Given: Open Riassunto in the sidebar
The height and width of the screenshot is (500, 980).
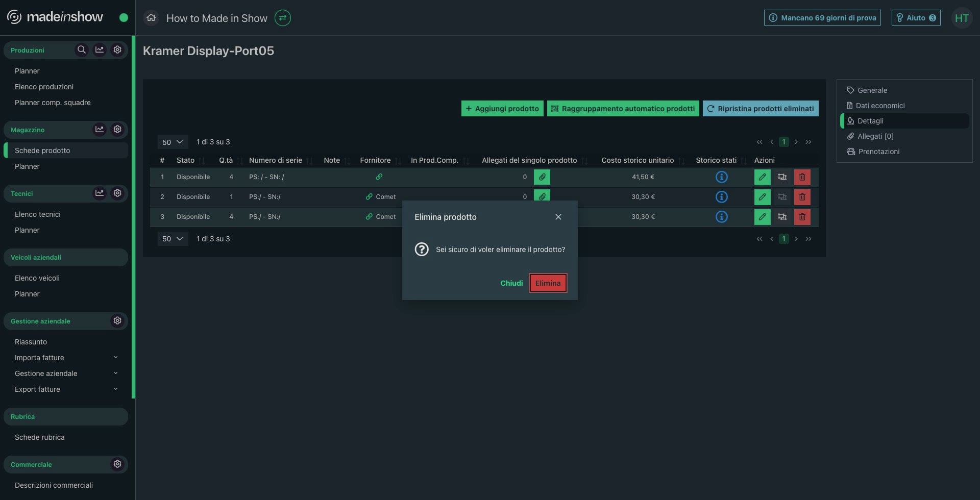Looking at the screenshot, I should 31,342.
